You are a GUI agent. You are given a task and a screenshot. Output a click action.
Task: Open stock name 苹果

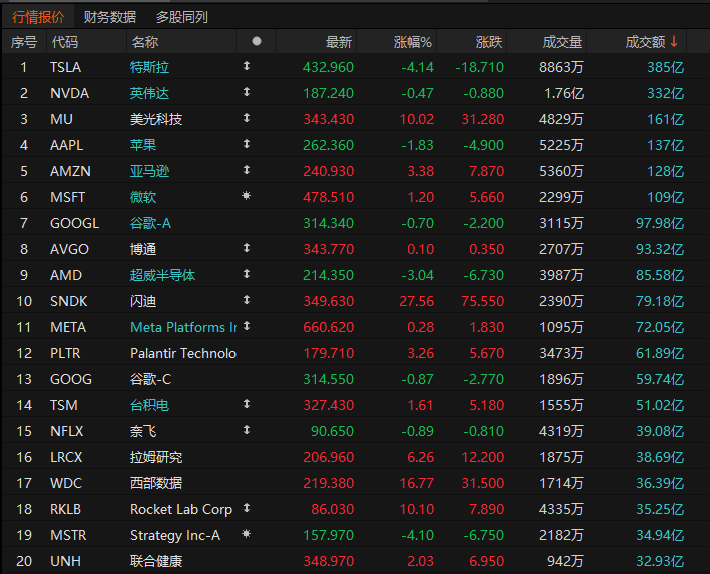click(143, 145)
